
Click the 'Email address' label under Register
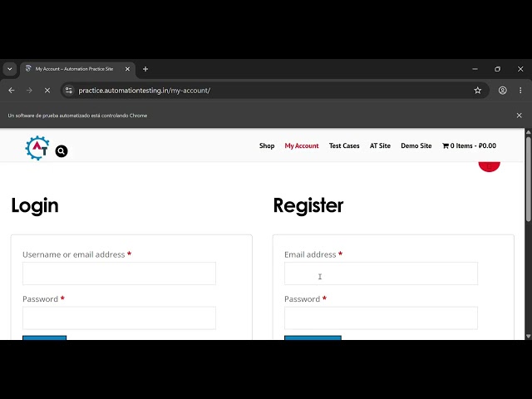[310, 254]
